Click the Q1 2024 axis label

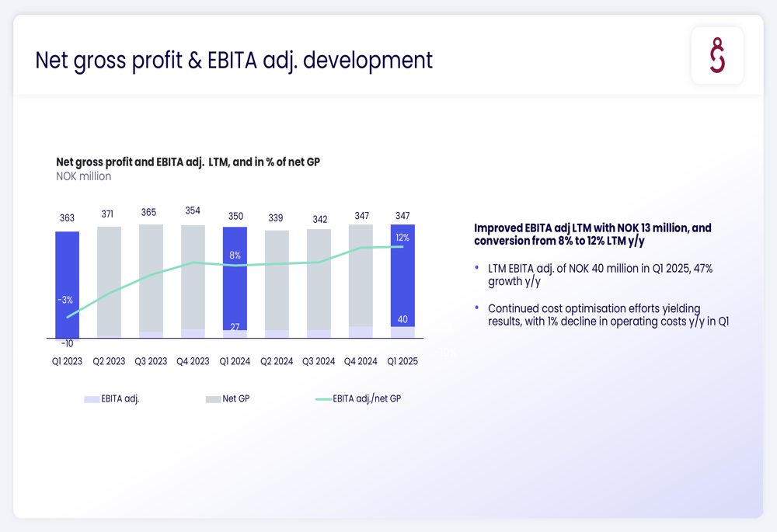click(x=235, y=362)
